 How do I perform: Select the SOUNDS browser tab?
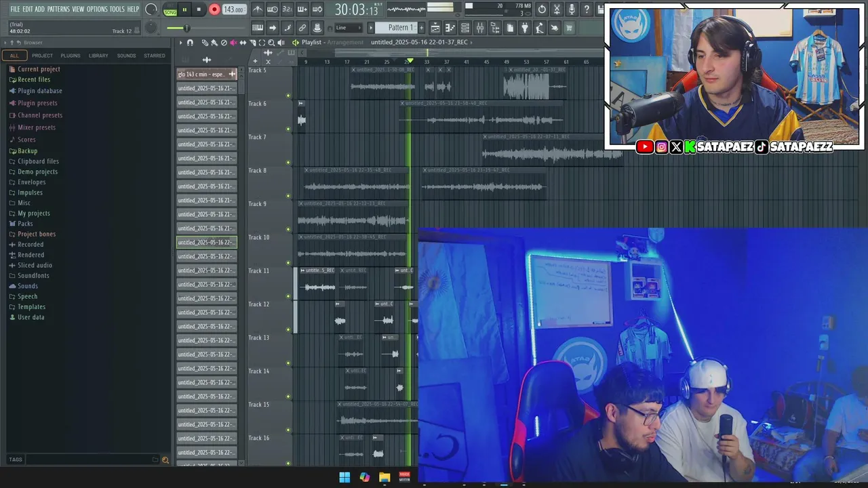(x=126, y=56)
